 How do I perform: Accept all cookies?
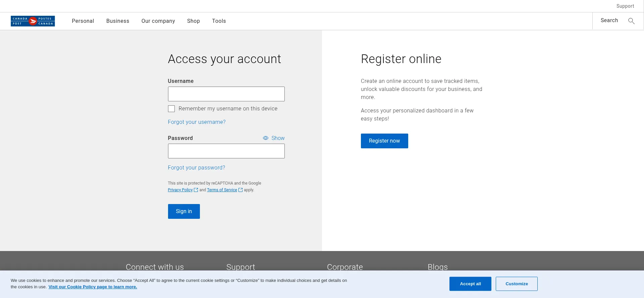[470, 284]
